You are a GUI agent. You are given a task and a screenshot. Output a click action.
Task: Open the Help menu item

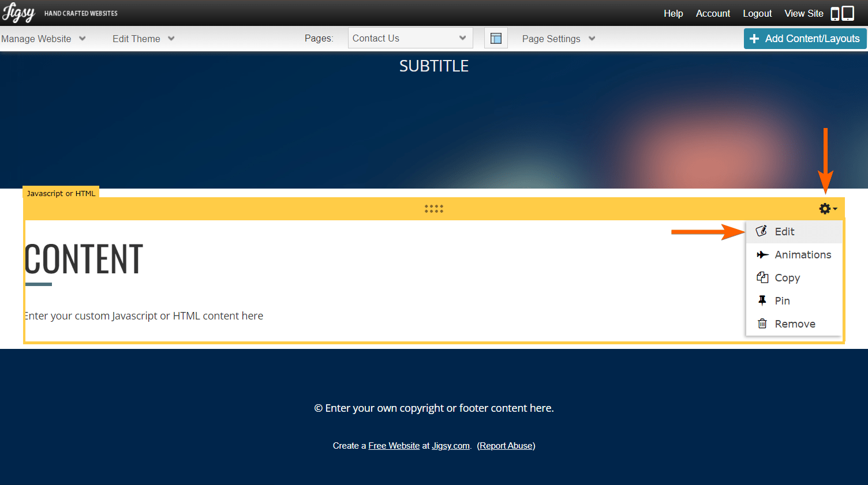click(673, 13)
